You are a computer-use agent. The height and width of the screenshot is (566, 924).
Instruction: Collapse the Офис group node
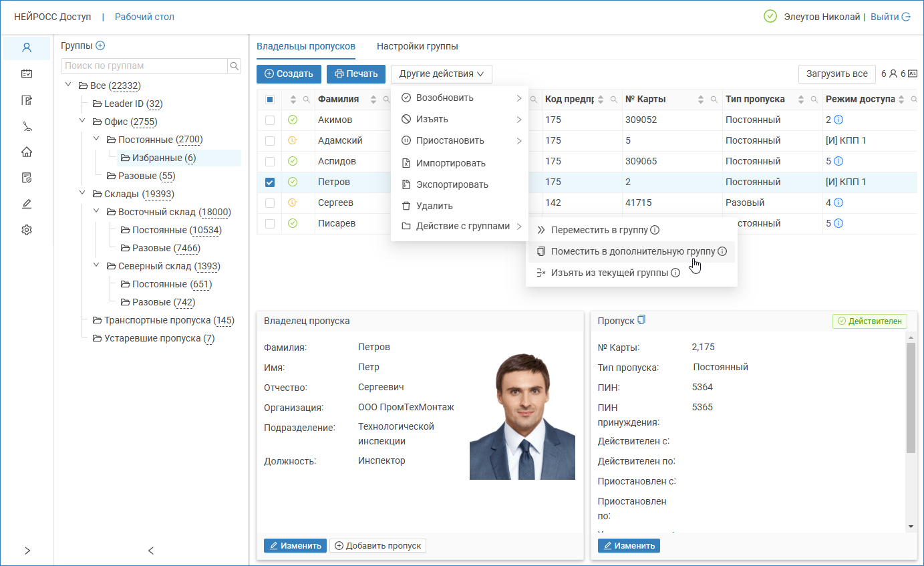coord(82,122)
